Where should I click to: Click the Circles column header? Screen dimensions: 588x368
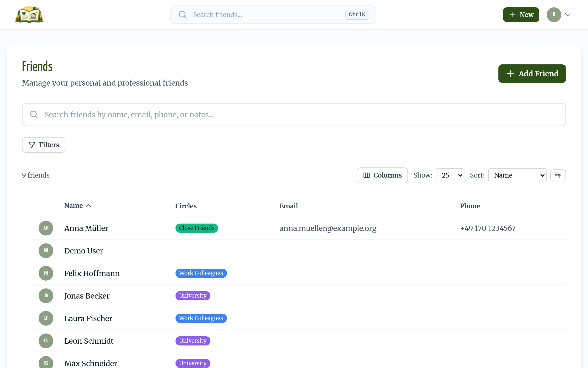tap(186, 206)
